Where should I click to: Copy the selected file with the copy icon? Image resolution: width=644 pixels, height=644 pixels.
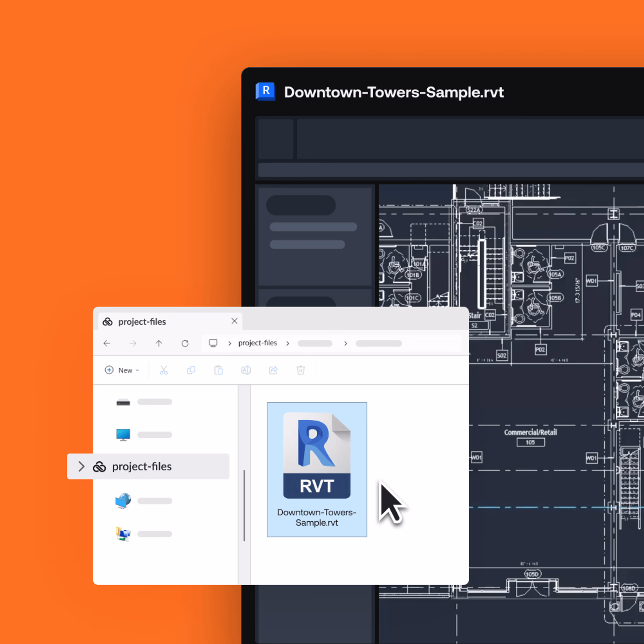[191, 370]
